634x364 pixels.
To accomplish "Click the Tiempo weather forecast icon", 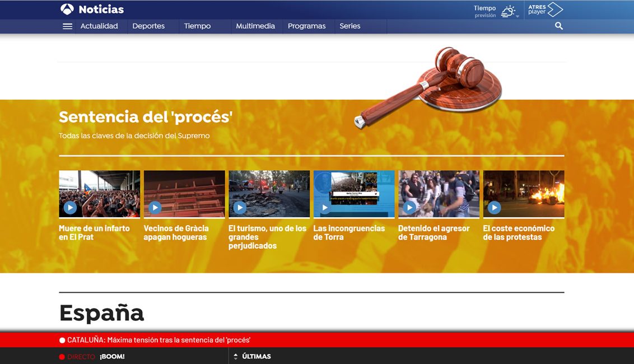I will pos(507,11).
